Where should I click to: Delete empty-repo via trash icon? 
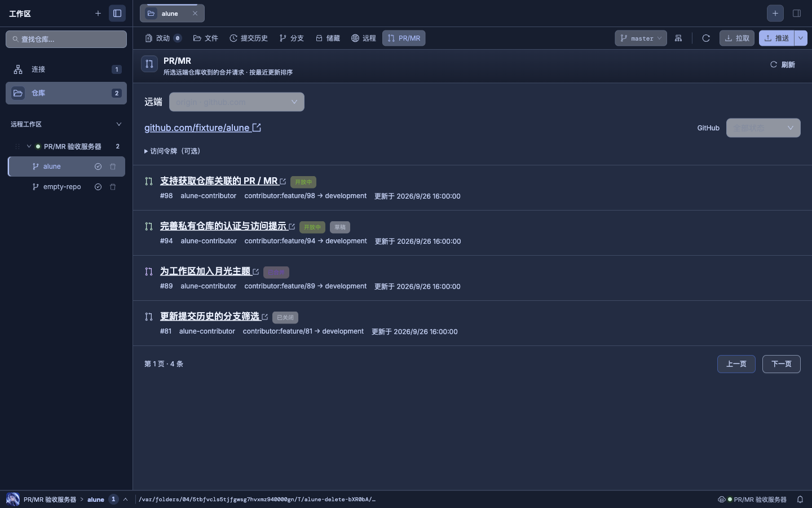pos(113,187)
